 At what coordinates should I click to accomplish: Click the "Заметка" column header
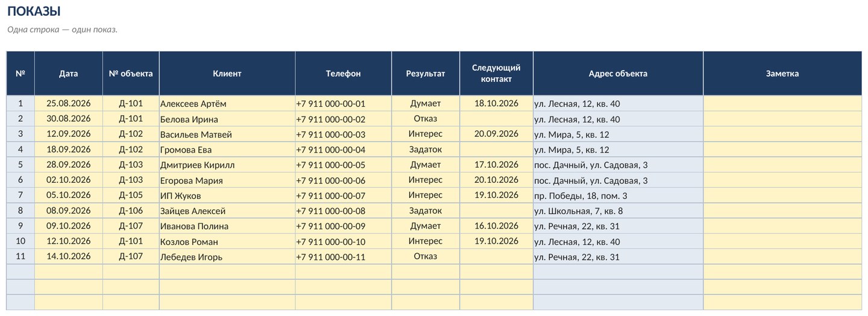point(782,74)
